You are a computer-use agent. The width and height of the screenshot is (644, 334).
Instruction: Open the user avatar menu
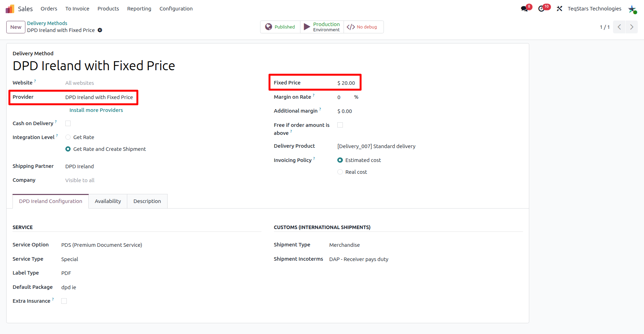632,9
